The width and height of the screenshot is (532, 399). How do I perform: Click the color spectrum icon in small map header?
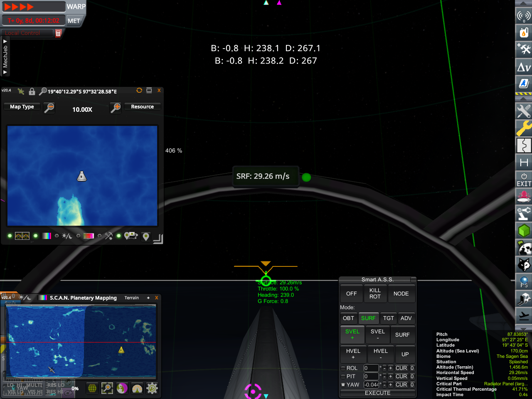[x=43, y=298]
